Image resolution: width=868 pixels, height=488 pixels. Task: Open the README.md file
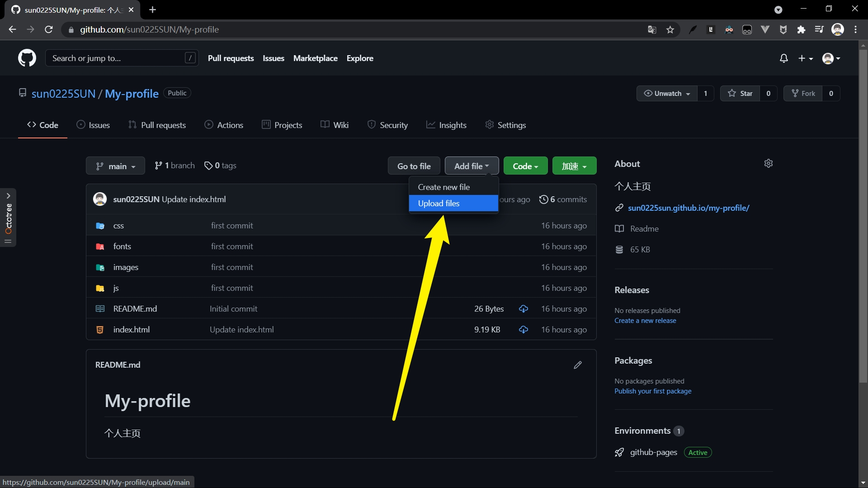(135, 309)
